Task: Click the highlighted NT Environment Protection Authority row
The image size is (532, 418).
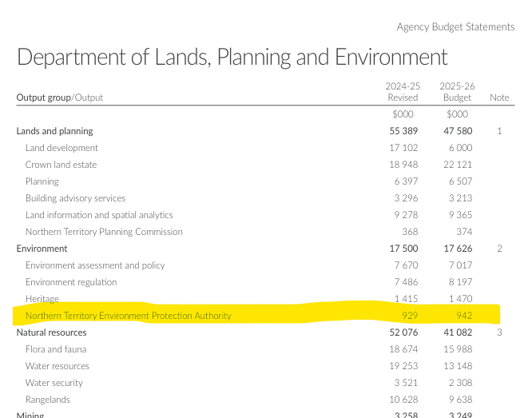Action: [128, 316]
